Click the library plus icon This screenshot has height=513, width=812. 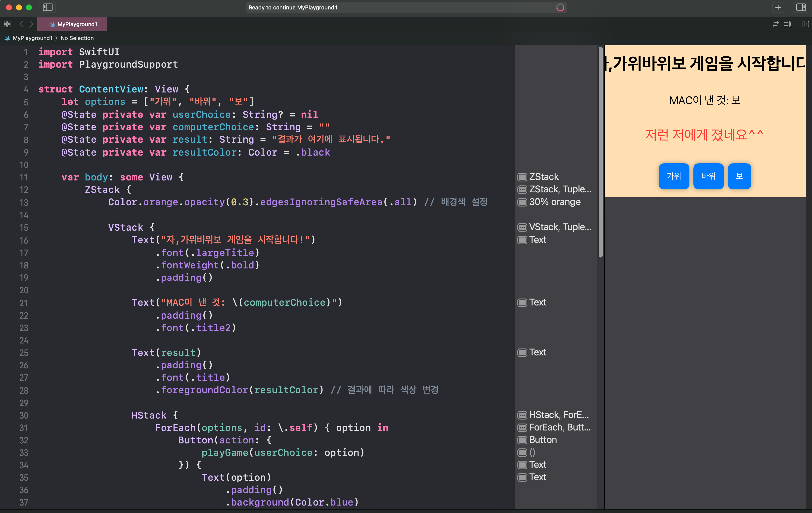778,7
